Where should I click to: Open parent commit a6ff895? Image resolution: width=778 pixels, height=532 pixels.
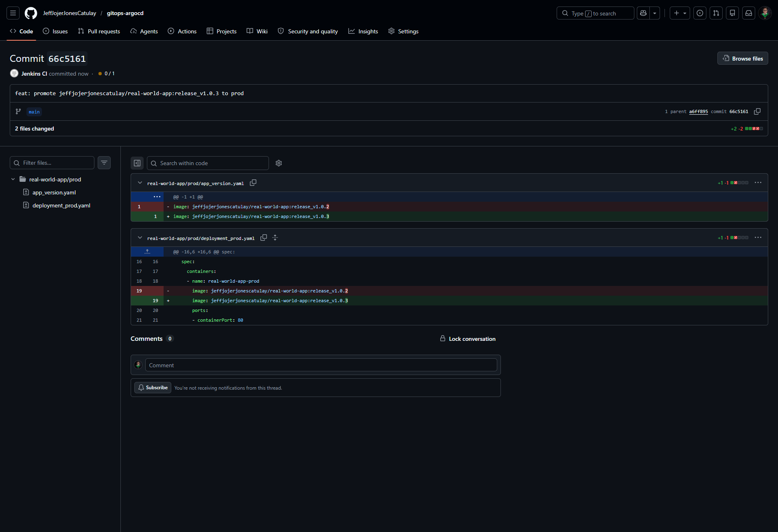pos(698,111)
